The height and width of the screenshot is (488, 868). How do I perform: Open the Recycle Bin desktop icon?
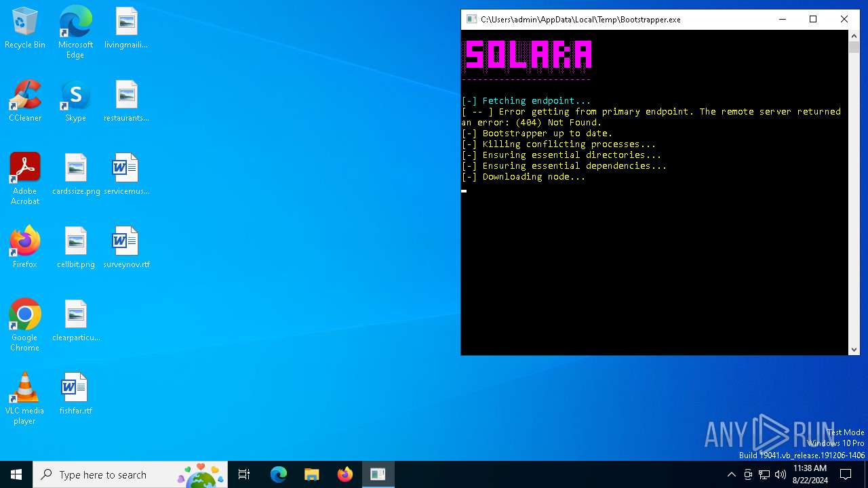click(x=25, y=28)
